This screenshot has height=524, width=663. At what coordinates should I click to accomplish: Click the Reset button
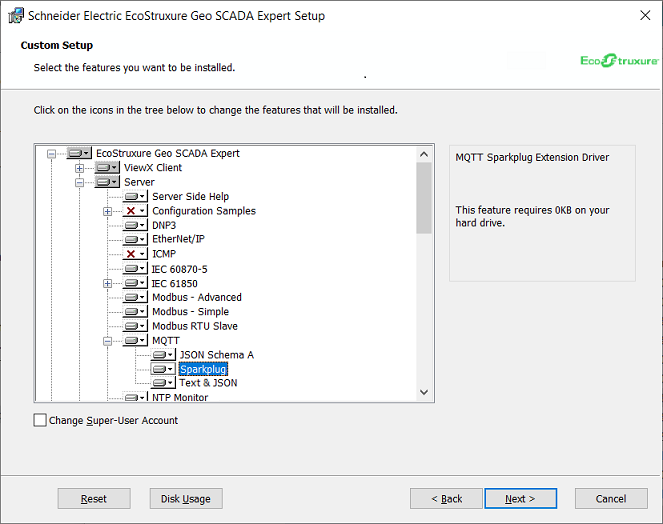pos(94,498)
